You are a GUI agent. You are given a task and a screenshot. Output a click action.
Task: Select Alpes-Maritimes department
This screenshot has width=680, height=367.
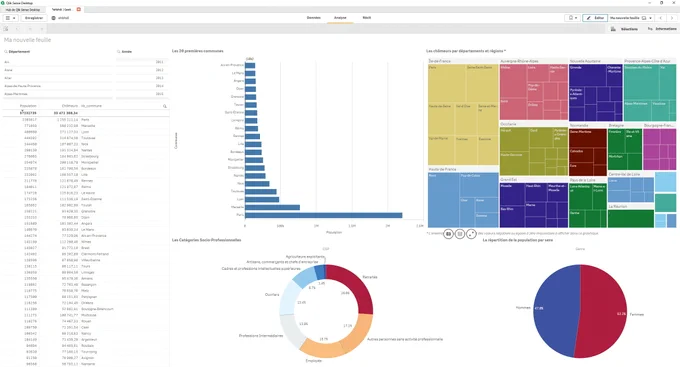point(58,94)
